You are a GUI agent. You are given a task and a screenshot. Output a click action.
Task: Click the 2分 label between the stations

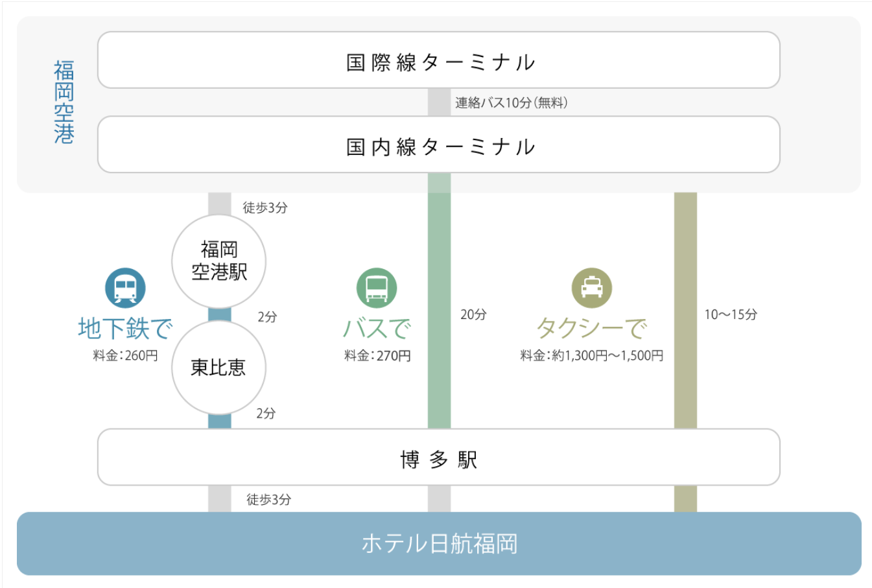click(267, 317)
